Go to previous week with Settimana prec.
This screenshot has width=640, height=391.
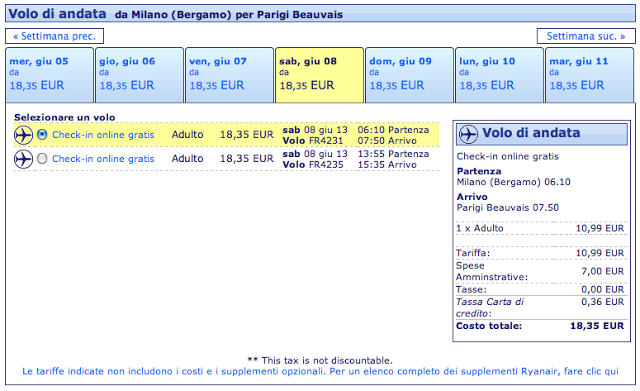pyautogui.click(x=54, y=36)
